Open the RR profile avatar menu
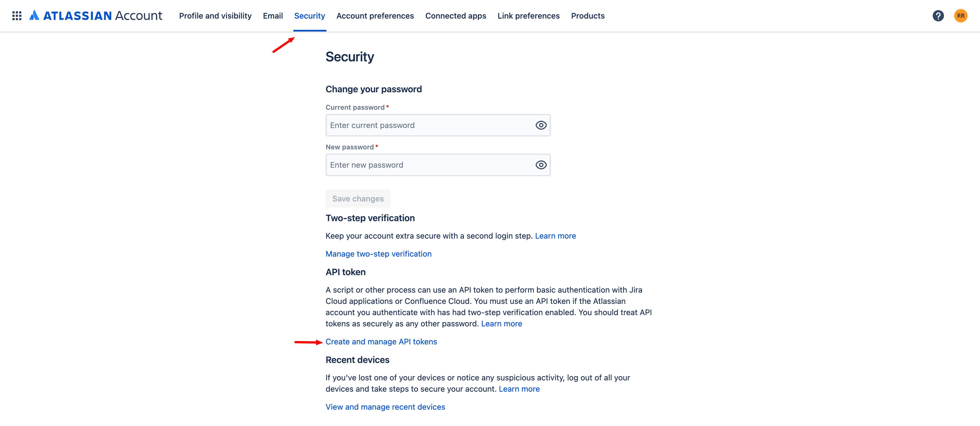 tap(960, 15)
